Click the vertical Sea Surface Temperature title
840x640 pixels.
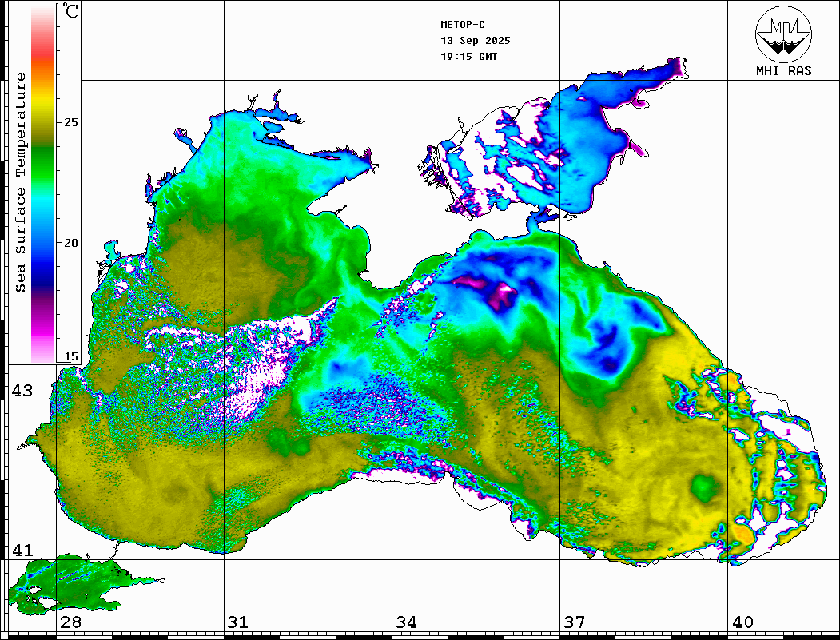21,182
